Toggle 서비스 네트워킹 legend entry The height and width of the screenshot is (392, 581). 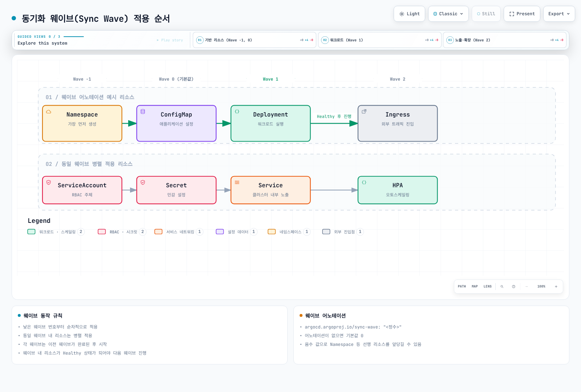179,232
